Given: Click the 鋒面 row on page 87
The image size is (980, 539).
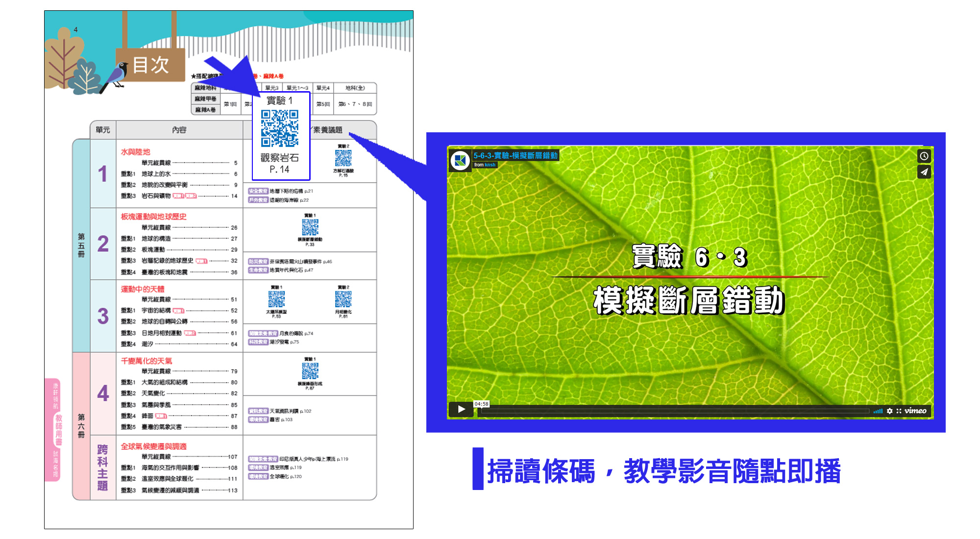Looking at the screenshot, I should click(x=179, y=416).
